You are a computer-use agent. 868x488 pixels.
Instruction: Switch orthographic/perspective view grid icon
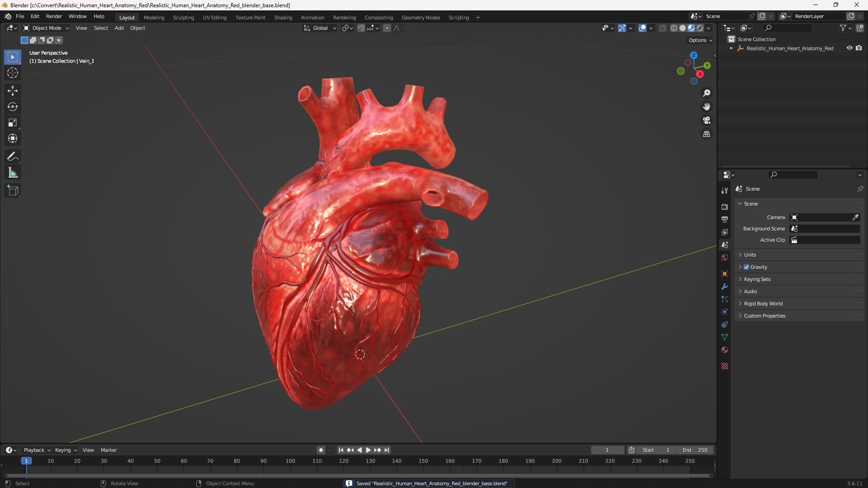(707, 134)
